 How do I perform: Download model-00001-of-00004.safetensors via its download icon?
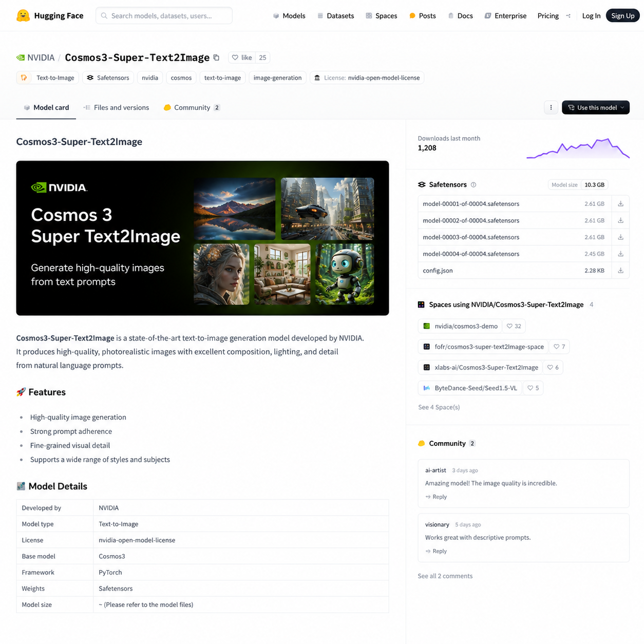click(x=620, y=204)
